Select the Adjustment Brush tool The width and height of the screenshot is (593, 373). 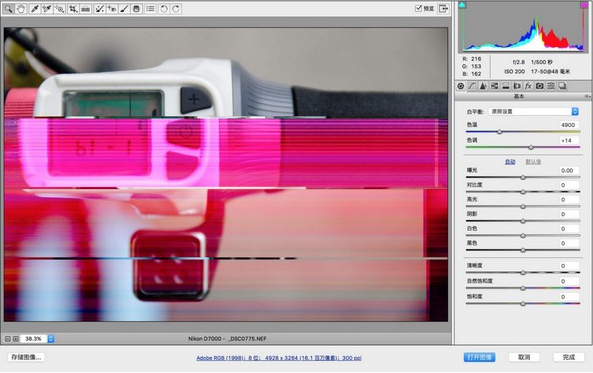pyautogui.click(x=124, y=9)
